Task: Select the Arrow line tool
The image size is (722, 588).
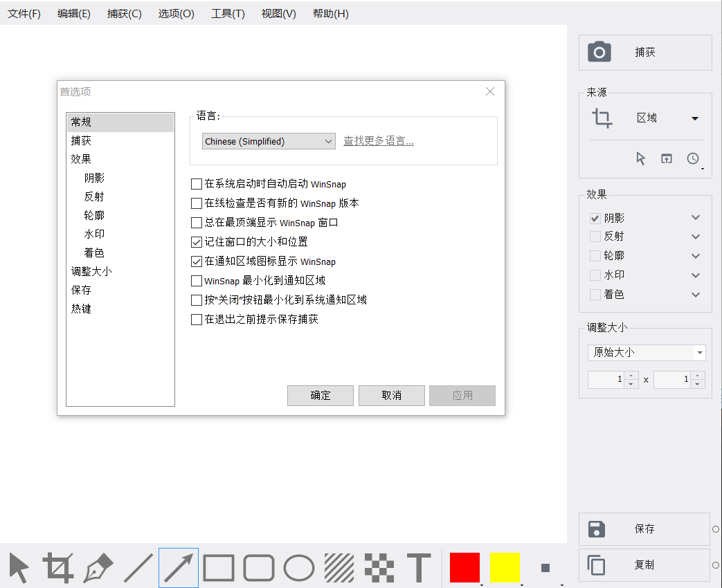Action: [x=179, y=568]
